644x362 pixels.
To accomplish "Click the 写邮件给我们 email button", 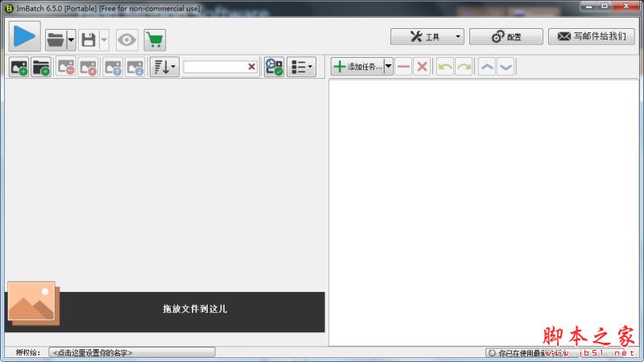I will (592, 36).
